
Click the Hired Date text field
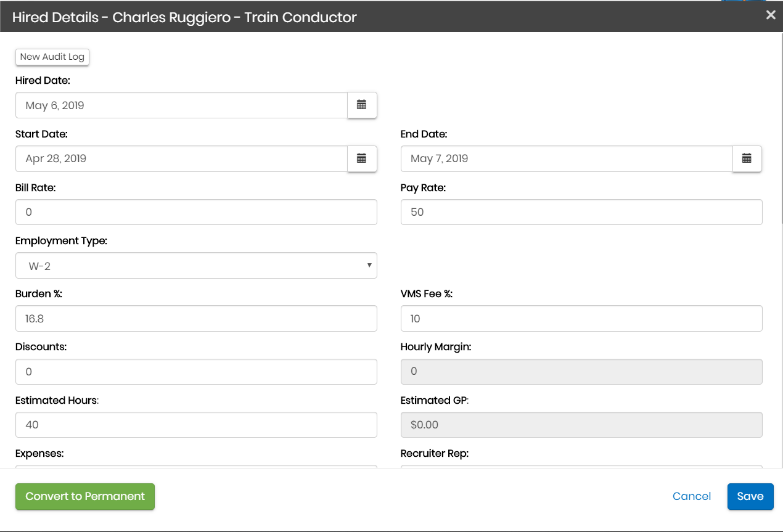(x=181, y=105)
